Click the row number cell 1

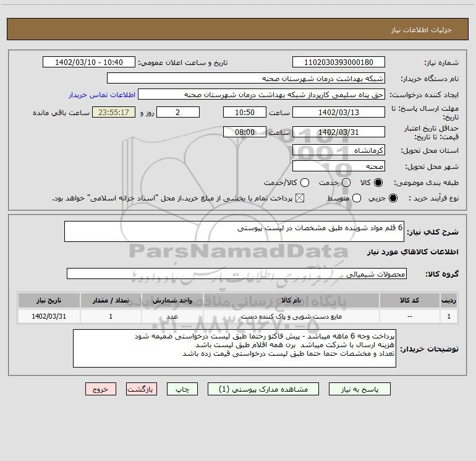pos(449,316)
